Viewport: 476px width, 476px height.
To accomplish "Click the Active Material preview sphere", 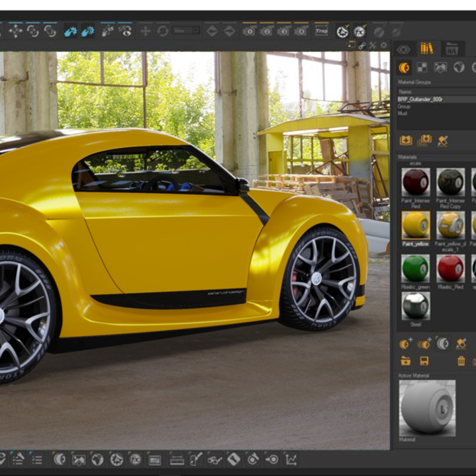I will (427, 407).
